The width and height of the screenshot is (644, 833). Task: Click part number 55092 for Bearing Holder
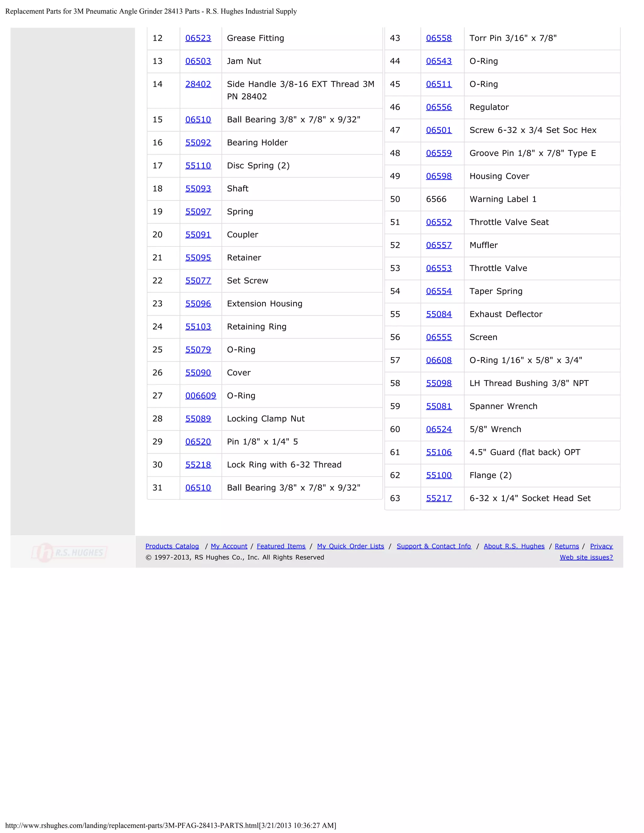point(198,143)
